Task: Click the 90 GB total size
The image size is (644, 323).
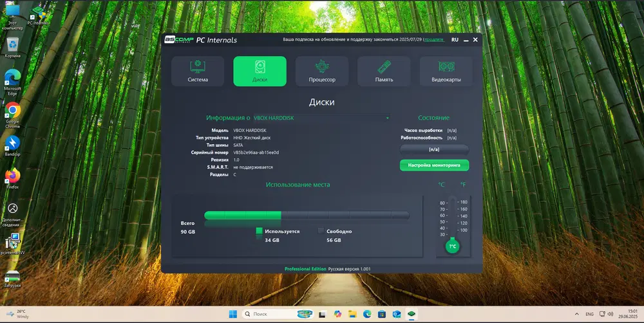Action: 187,232
